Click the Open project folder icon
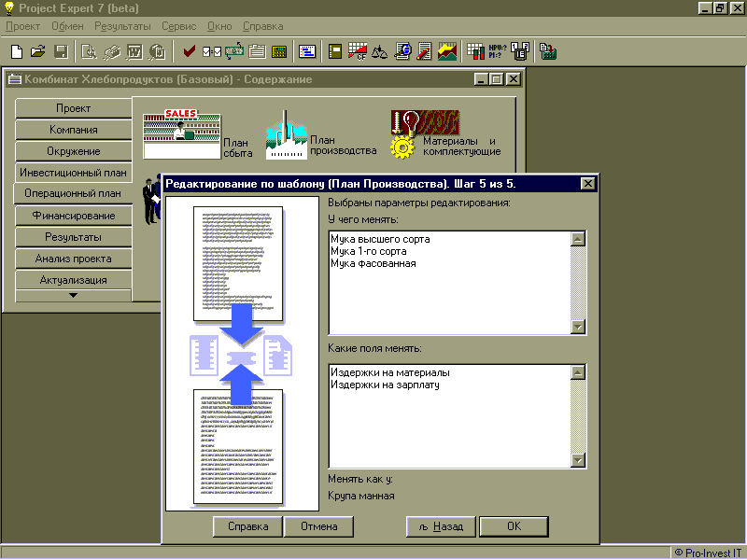The height and width of the screenshot is (560, 747). click(x=38, y=51)
